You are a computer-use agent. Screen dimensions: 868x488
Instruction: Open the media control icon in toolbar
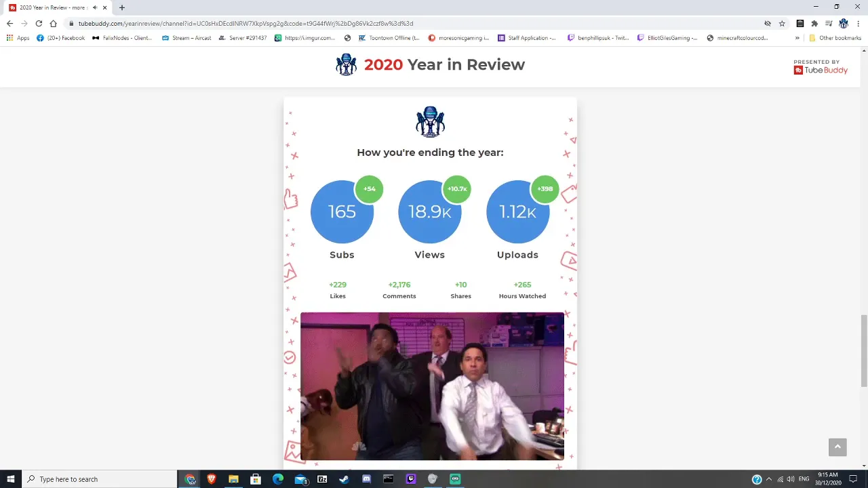829,23
